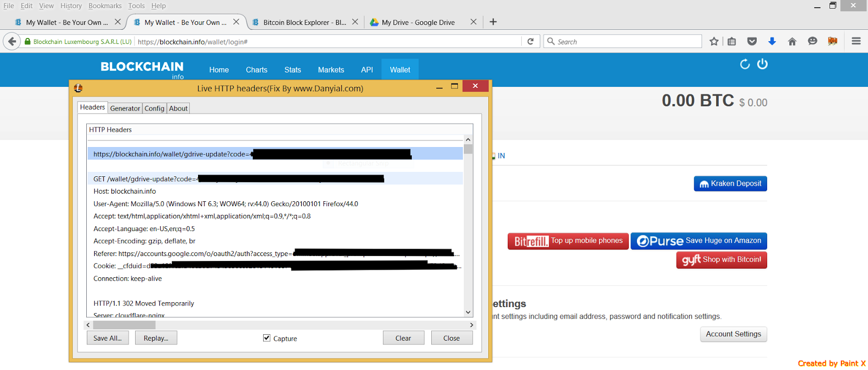This screenshot has height=370, width=868.
Task: Open the History menu
Action: (71, 6)
